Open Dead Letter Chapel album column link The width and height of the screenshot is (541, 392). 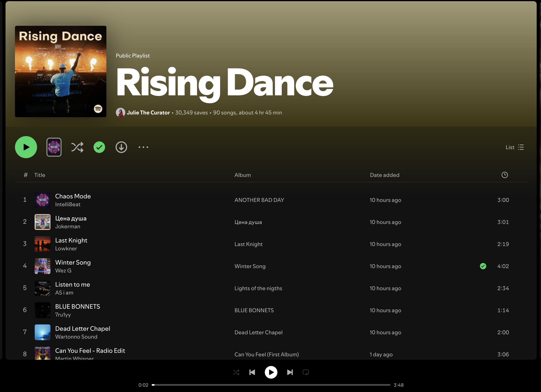click(258, 332)
